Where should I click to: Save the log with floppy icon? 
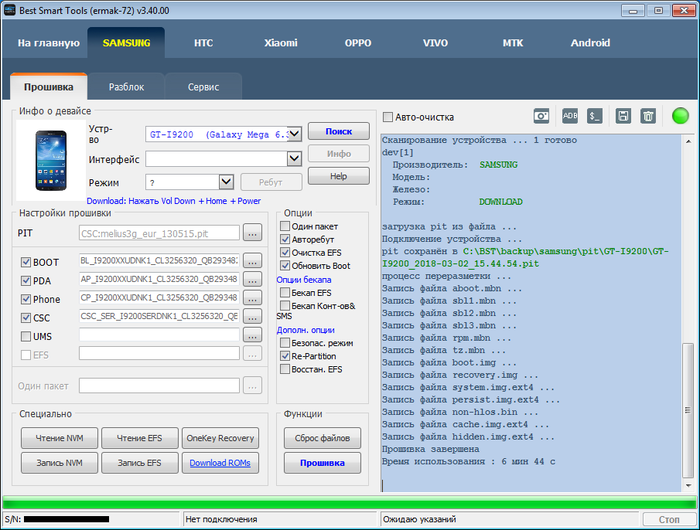pos(623,116)
